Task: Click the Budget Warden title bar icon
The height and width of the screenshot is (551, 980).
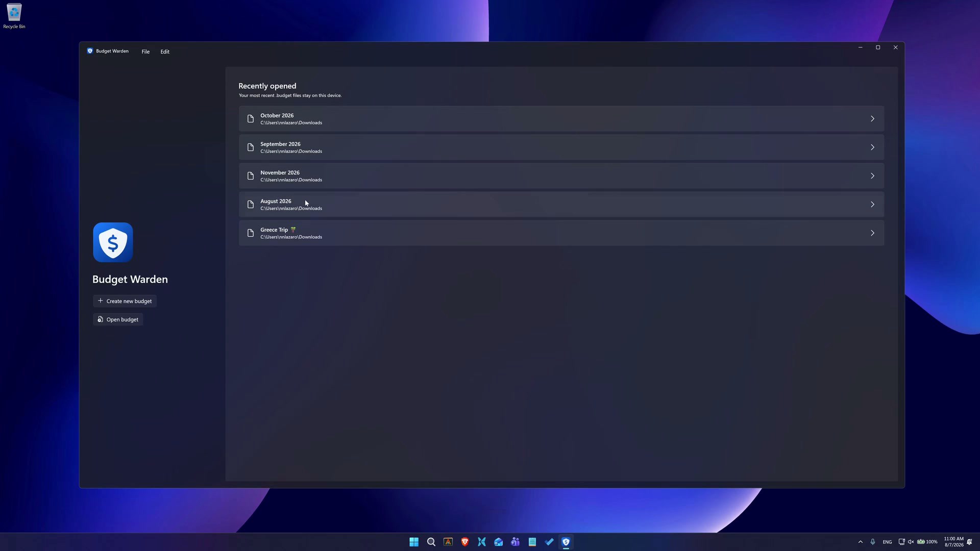Action: click(90, 51)
